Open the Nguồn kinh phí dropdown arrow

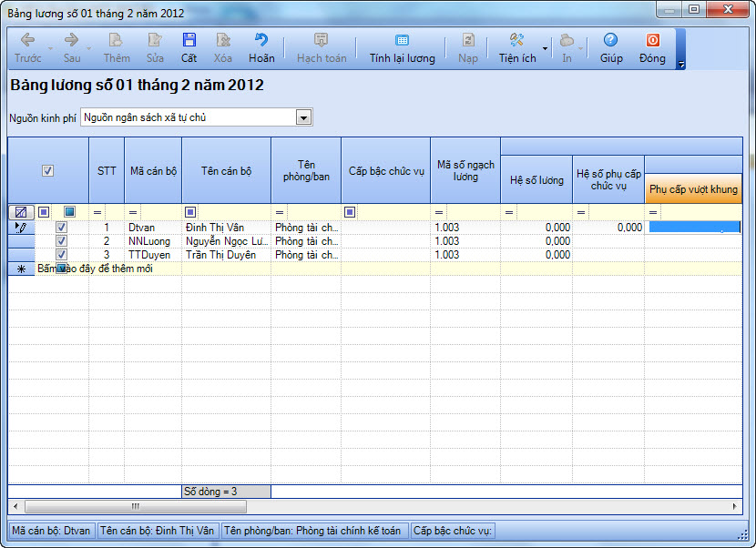(303, 117)
